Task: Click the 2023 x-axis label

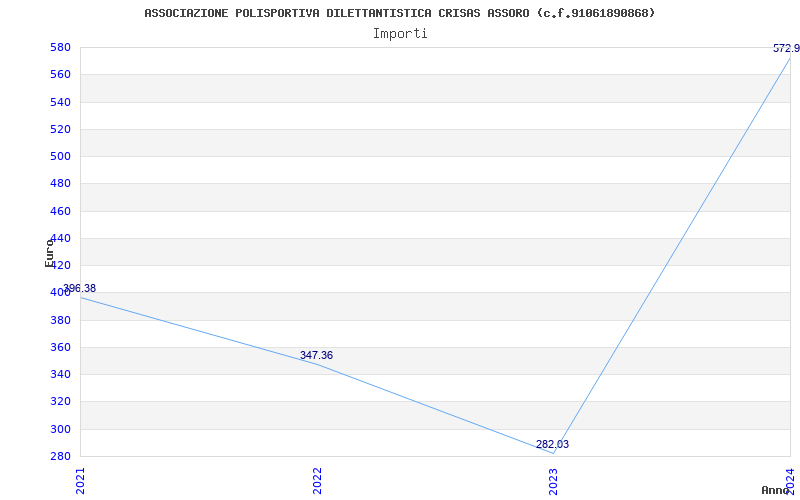Action: (x=554, y=481)
